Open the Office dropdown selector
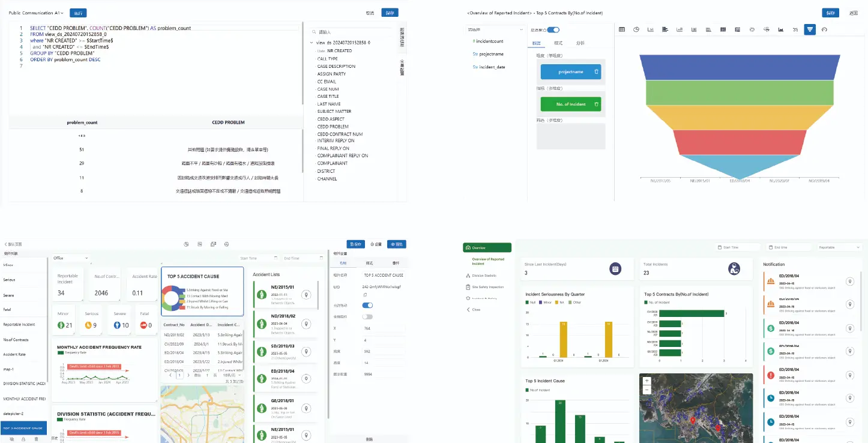The image size is (868, 443). 70,258
